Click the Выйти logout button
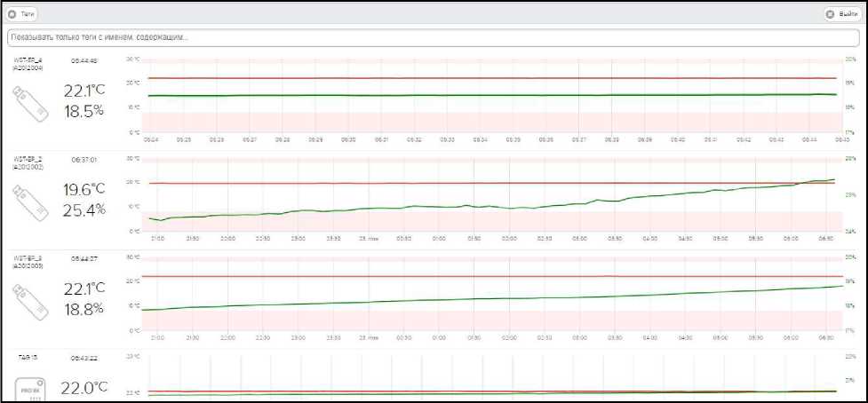The image size is (868, 403). (x=842, y=14)
